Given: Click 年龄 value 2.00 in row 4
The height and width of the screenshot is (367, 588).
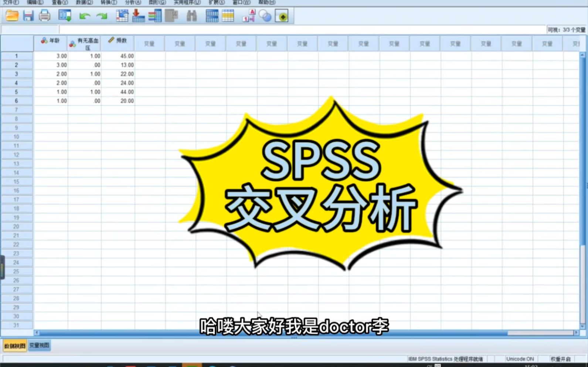Looking at the screenshot, I should [x=51, y=83].
